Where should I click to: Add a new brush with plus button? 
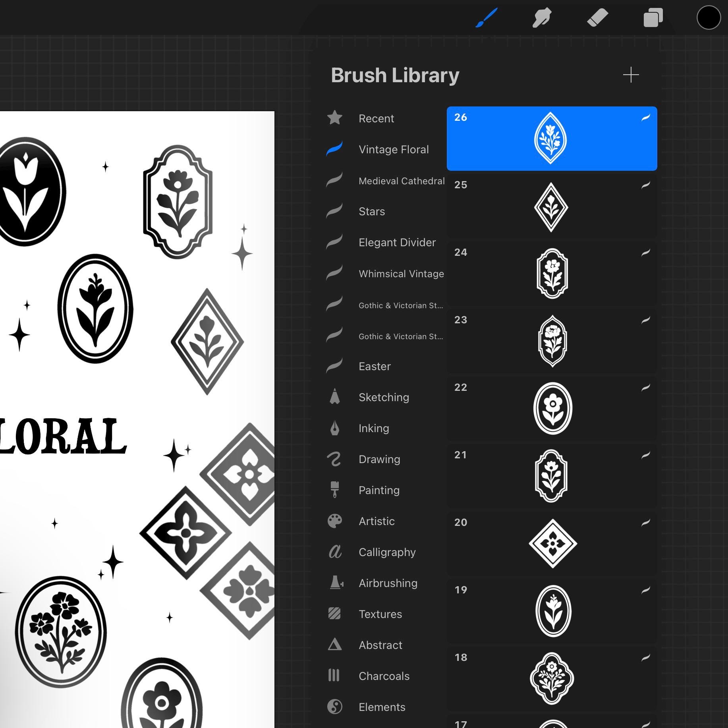coord(631,75)
